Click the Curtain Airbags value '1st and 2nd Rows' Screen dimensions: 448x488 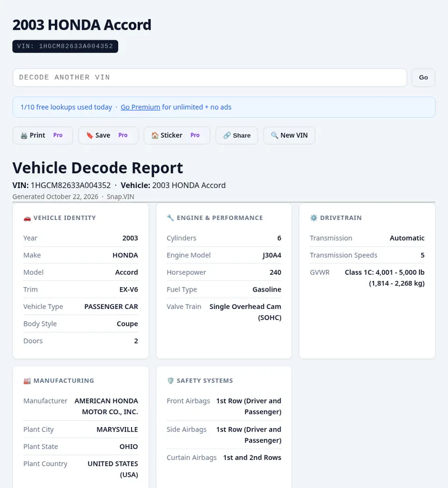pyautogui.click(x=252, y=458)
